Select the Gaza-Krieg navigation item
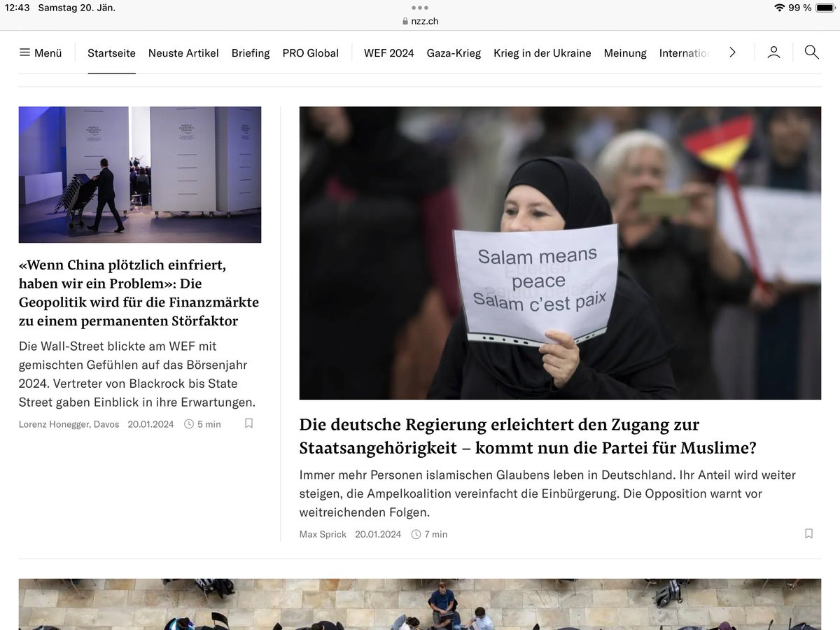 pos(454,52)
